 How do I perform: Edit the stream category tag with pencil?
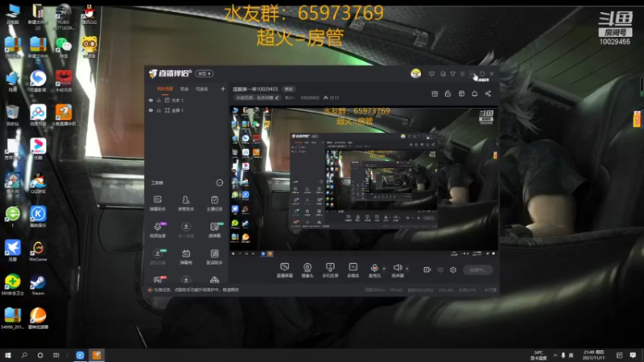tap(277, 97)
